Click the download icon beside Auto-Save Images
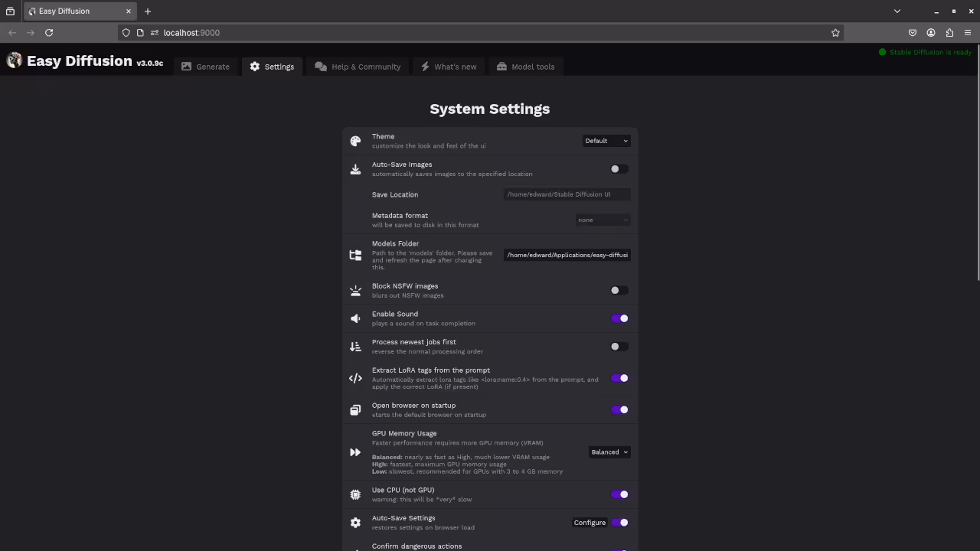This screenshot has width=980, height=551. 355,169
